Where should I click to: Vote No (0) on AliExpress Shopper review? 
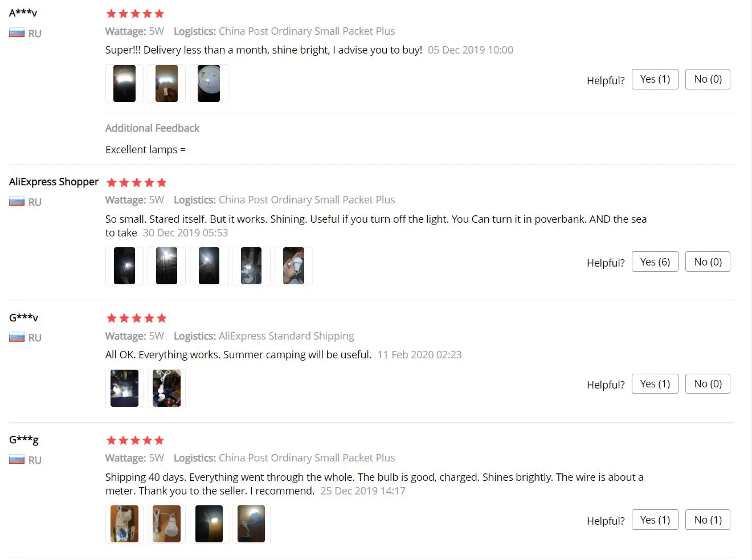(708, 262)
